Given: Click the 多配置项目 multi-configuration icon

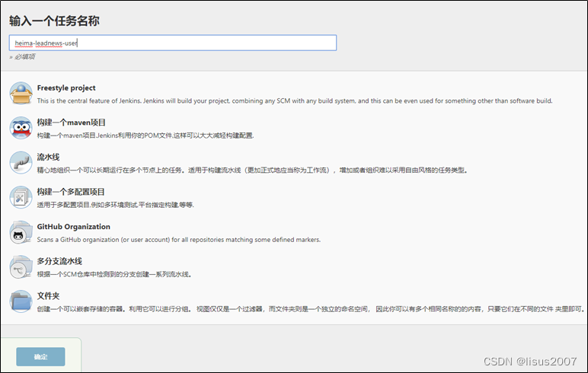Looking at the screenshot, I should 21,197.
